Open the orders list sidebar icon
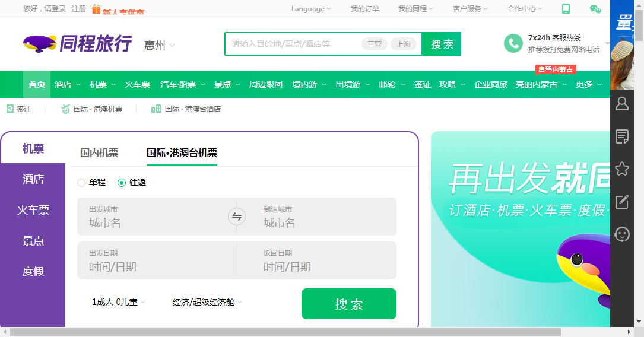The image size is (644, 337). click(x=622, y=136)
